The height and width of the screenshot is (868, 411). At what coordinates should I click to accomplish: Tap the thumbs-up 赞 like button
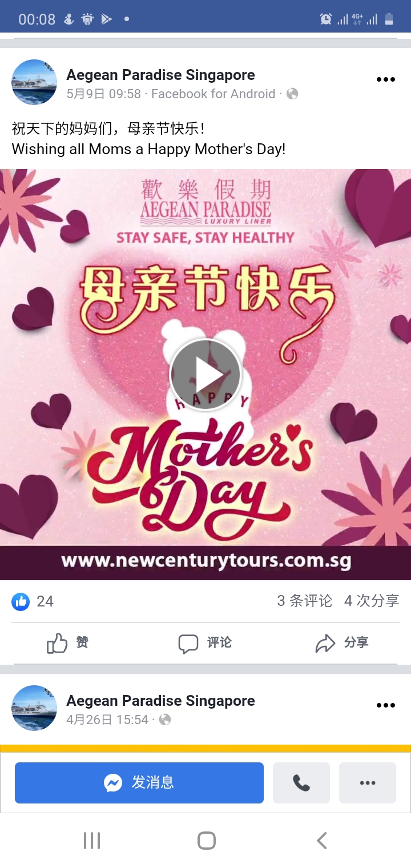[x=67, y=643]
